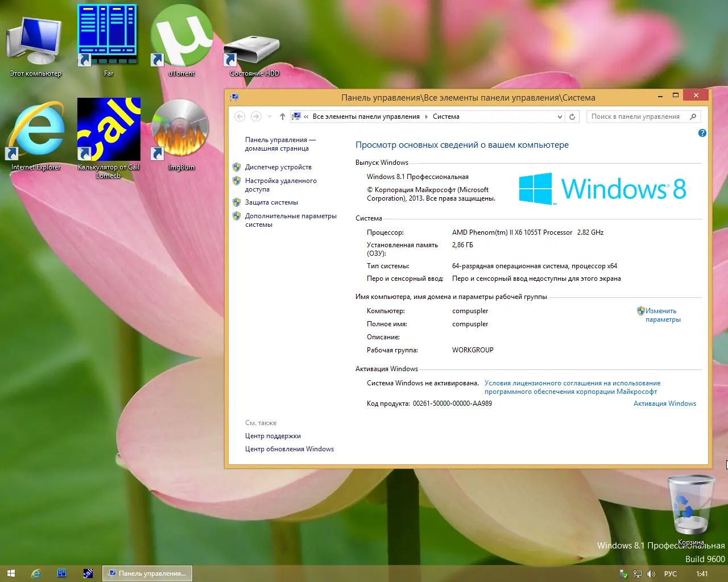
Task: Open 'Настройка удаленного доступа' link
Action: [281, 185]
